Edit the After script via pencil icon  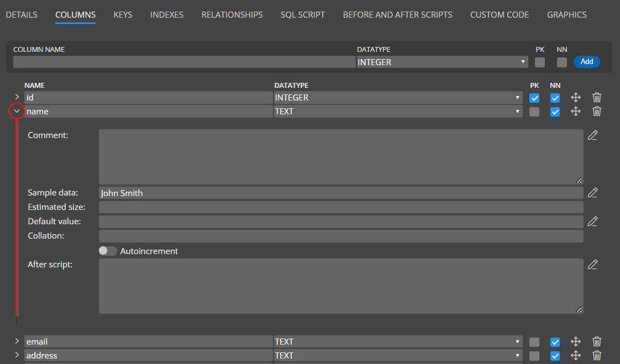tap(593, 264)
